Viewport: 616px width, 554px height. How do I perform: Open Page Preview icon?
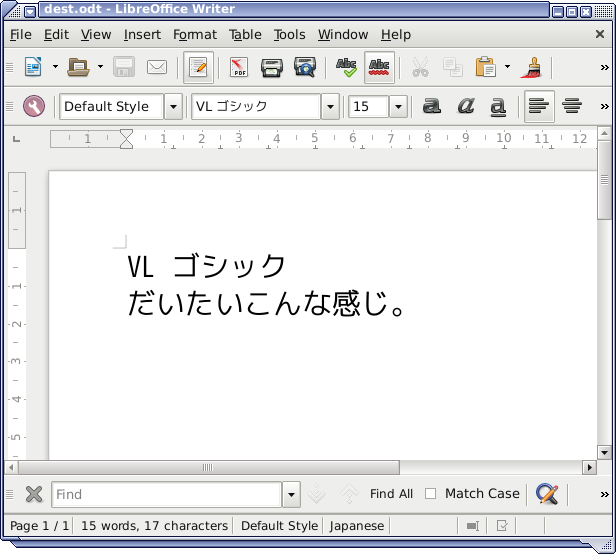[x=305, y=67]
